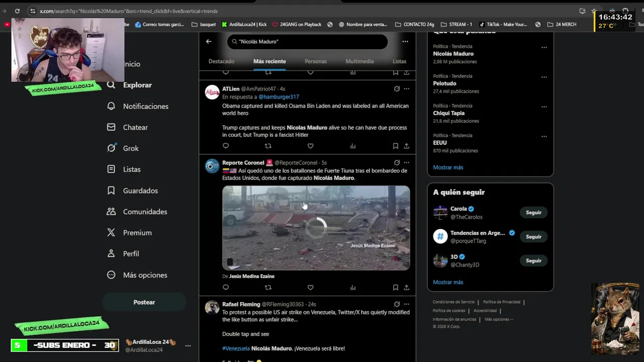Open Grok icon in sidebar
This screenshot has width=644, height=362.
coord(111,148)
